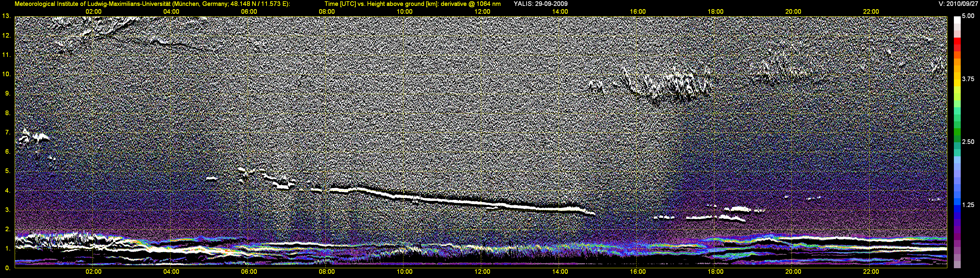The height and width of the screenshot is (278, 980).
Task: Click the 1.25 value on the color bar
Action: pos(968,205)
